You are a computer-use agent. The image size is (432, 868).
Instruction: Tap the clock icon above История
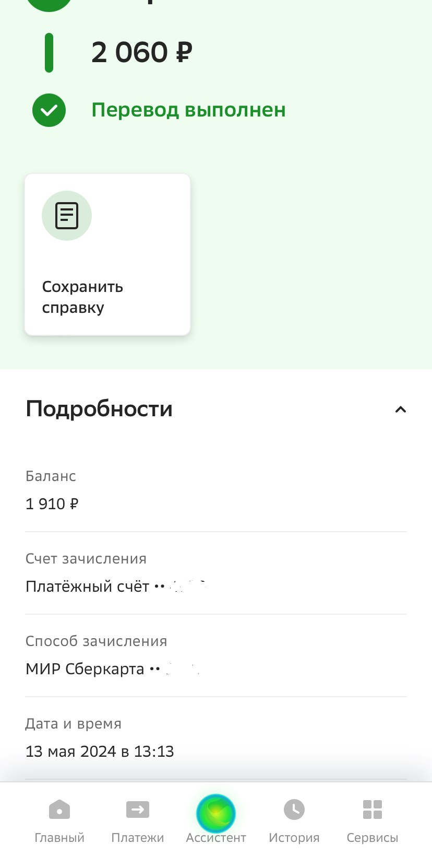point(294,810)
